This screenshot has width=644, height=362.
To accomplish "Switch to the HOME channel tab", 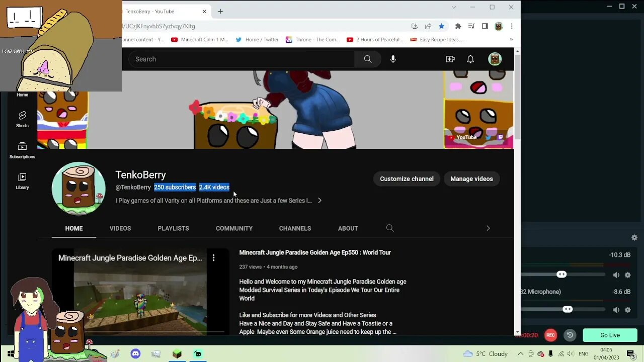I will click(x=74, y=228).
